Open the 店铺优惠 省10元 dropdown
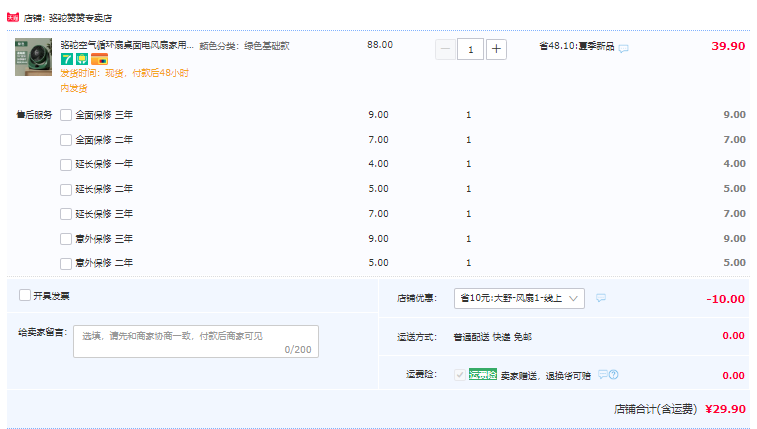Image resolution: width=757 pixels, height=429 pixels. (x=519, y=298)
